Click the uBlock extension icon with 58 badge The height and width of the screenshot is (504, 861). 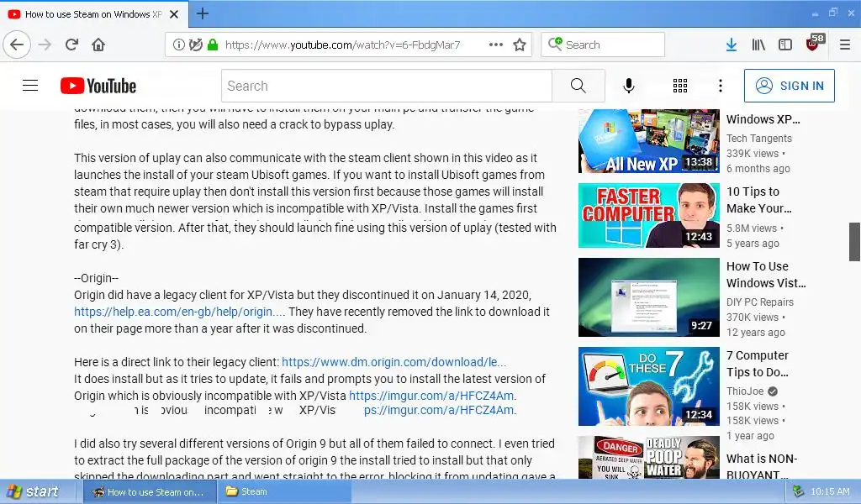(x=814, y=44)
